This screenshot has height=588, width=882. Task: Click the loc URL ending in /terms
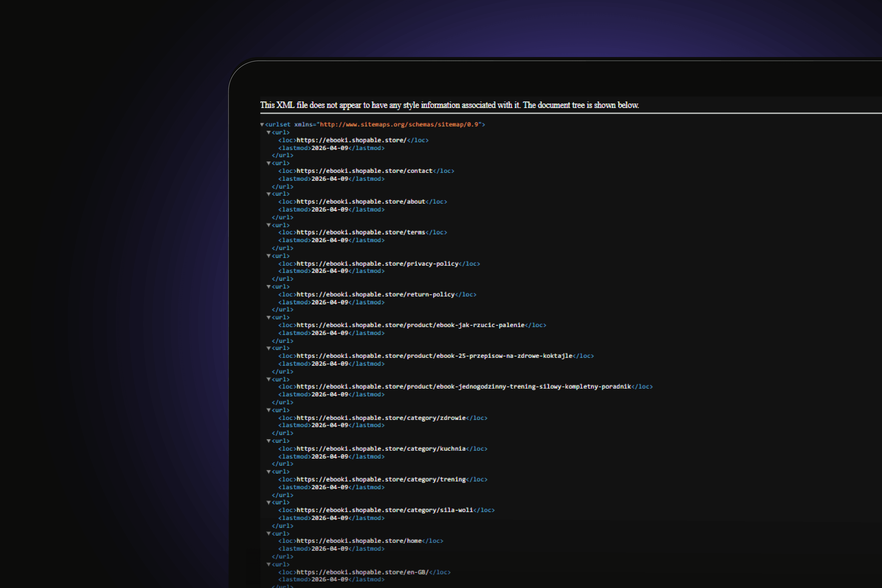361,232
